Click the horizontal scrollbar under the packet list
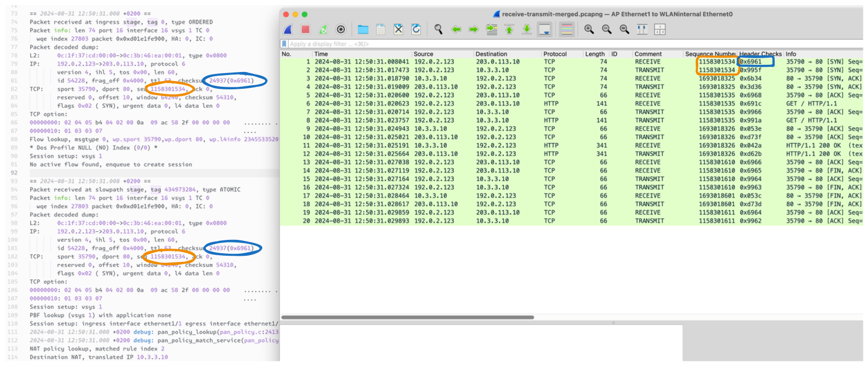Viewport: 868px width, 366px height. (407, 317)
